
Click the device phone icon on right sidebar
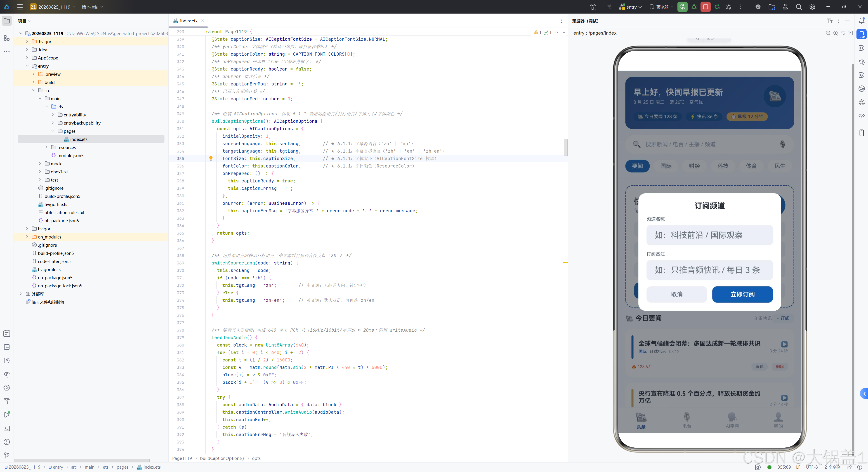pyautogui.click(x=862, y=133)
